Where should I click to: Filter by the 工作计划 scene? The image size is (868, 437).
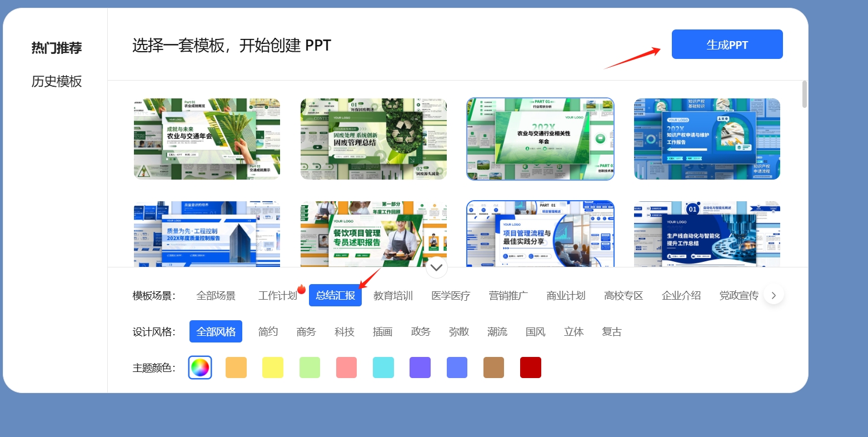[x=277, y=296]
